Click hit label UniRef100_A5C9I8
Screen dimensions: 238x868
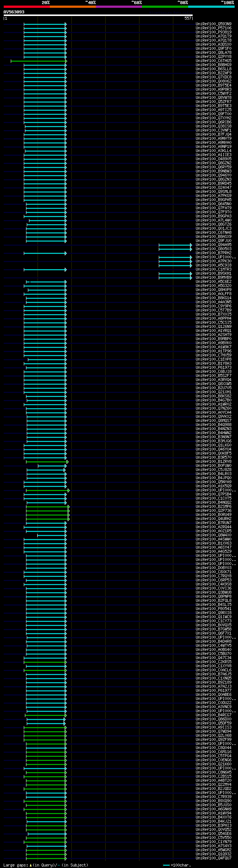coord(213,265)
